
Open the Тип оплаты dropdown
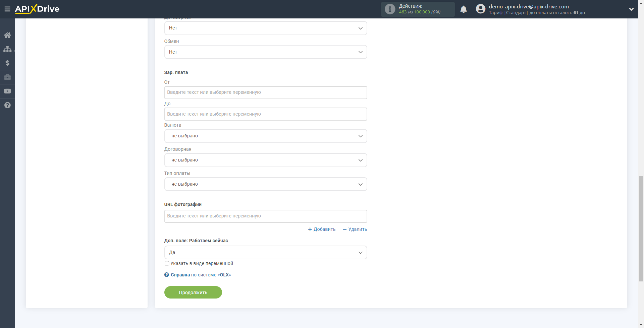266,184
